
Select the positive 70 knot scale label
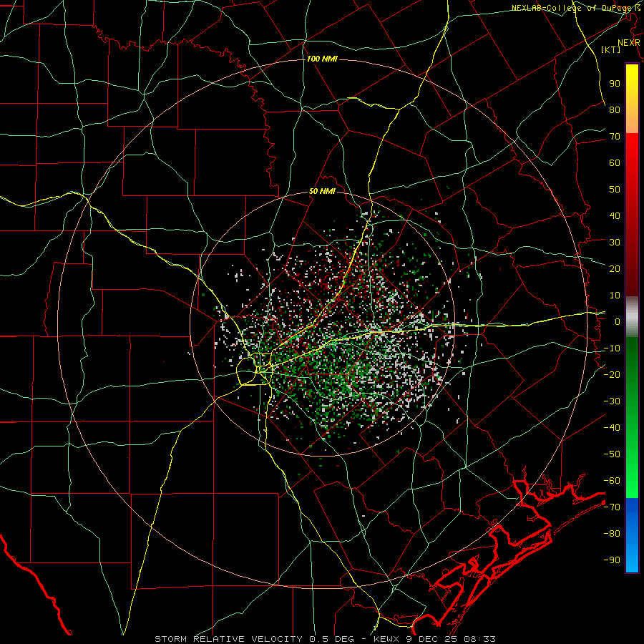615,137
